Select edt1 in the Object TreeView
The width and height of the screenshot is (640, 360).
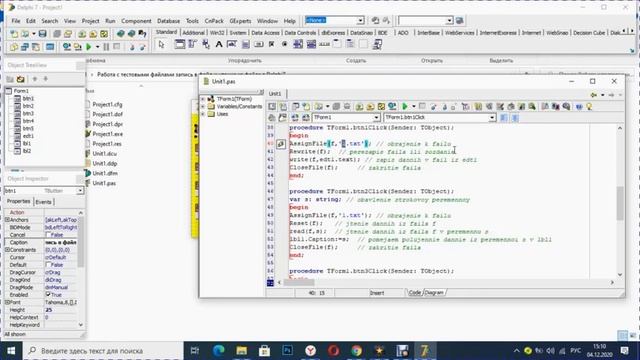(28, 136)
